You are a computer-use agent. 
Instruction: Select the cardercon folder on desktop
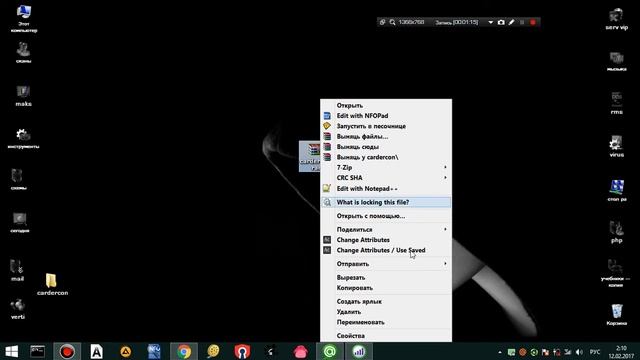pos(52,284)
